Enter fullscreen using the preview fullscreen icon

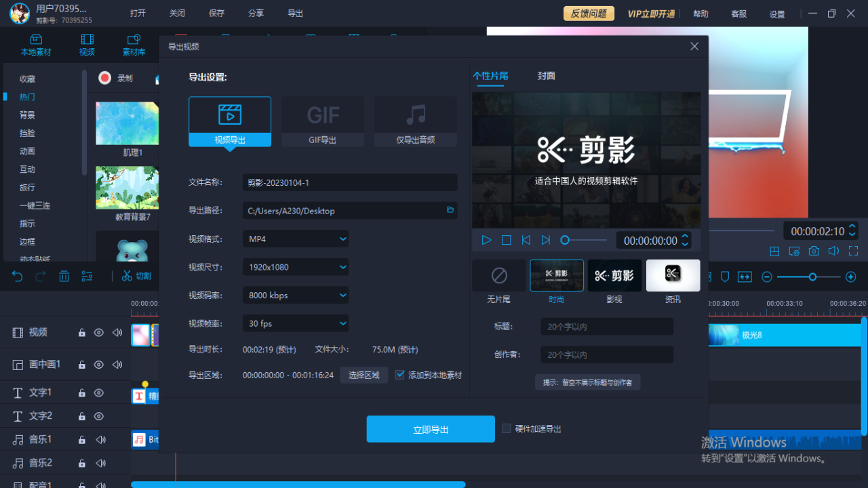pyautogui.click(x=853, y=251)
